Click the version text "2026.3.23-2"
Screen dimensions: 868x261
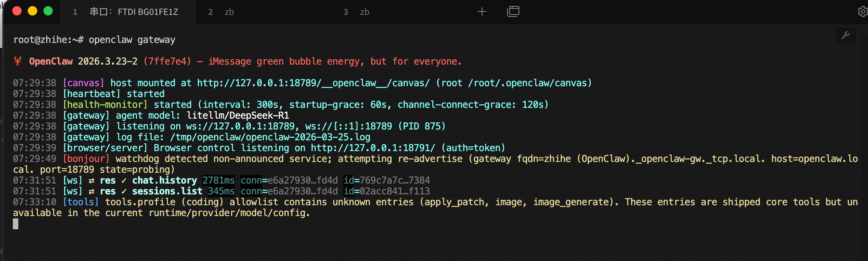108,62
